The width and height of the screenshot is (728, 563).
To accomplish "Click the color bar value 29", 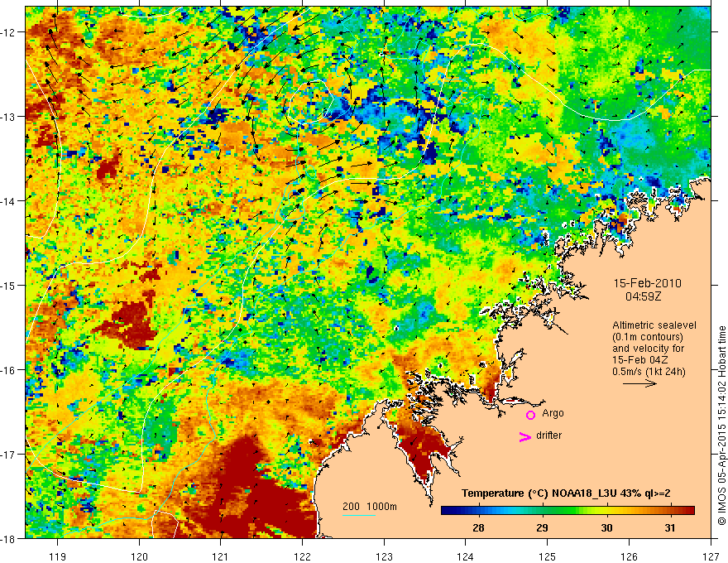I will click(x=542, y=527).
